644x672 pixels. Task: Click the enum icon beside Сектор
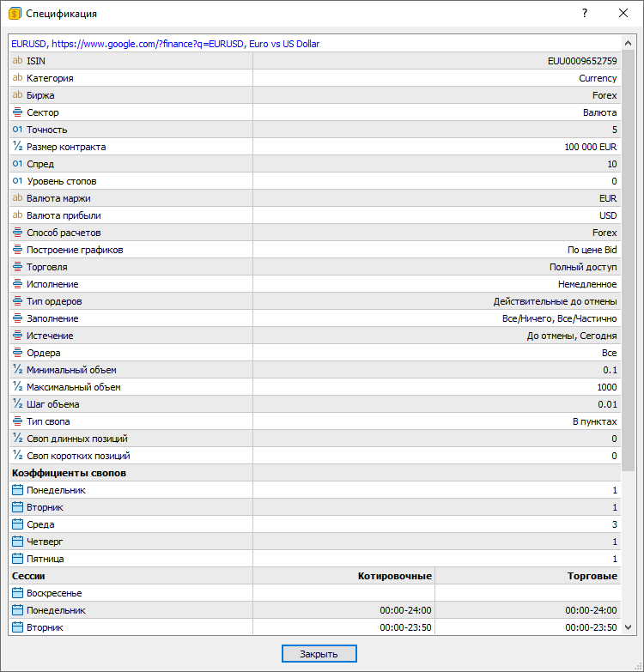(17, 112)
